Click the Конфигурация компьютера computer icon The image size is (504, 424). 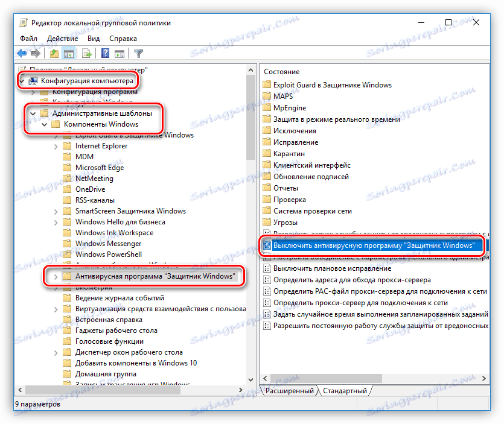(x=33, y=81)
